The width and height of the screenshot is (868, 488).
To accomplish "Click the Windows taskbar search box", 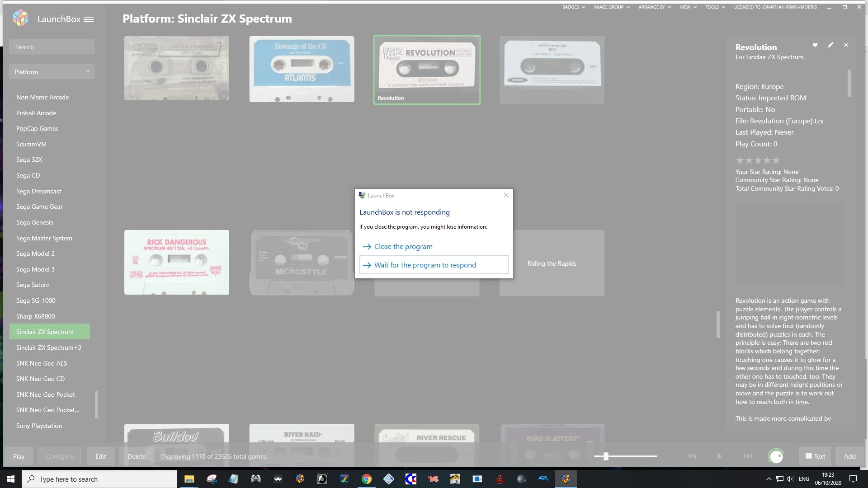I will point(99,479).
